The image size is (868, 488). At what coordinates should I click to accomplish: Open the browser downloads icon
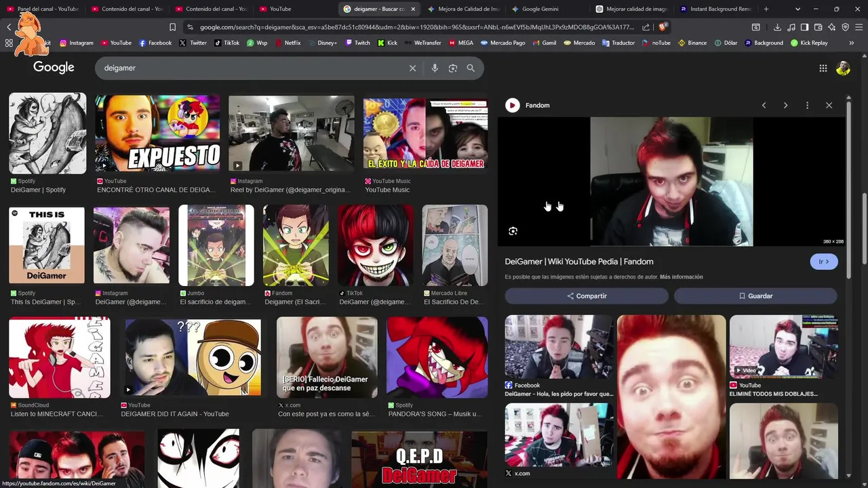click(x=777, y=27)
